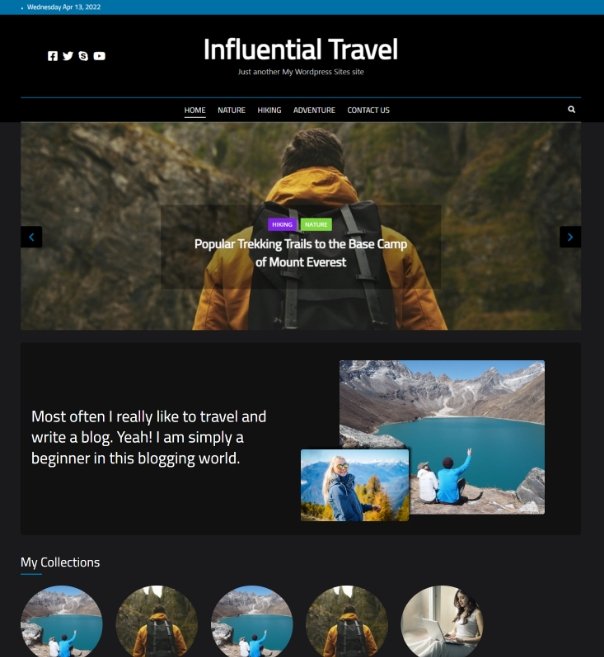604x657 pixels.
Task: Open the Hiking menu item
Action: [269, 110]
